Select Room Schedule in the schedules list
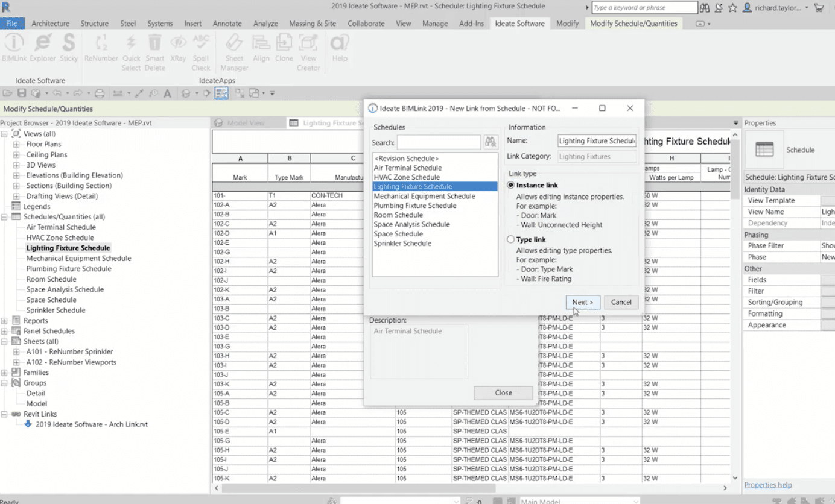 398,215
